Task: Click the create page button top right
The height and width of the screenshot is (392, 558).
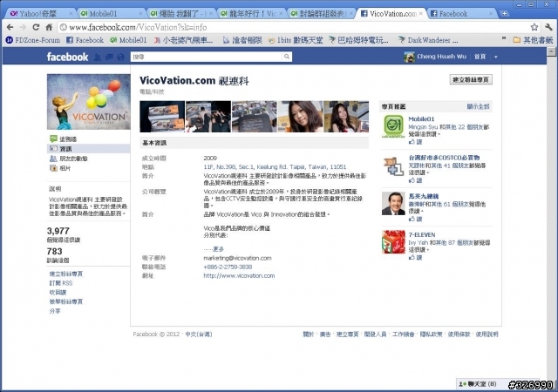Action: [x=471, y=79]
